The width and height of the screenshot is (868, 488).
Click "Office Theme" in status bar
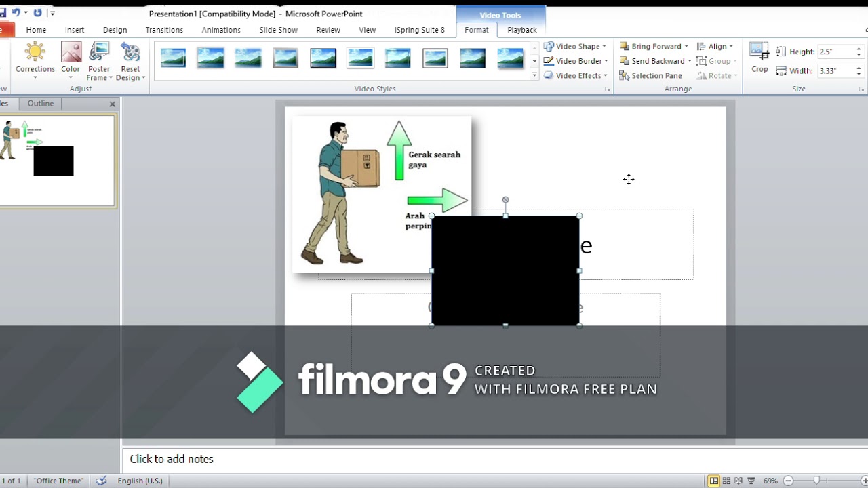(58, 481)
